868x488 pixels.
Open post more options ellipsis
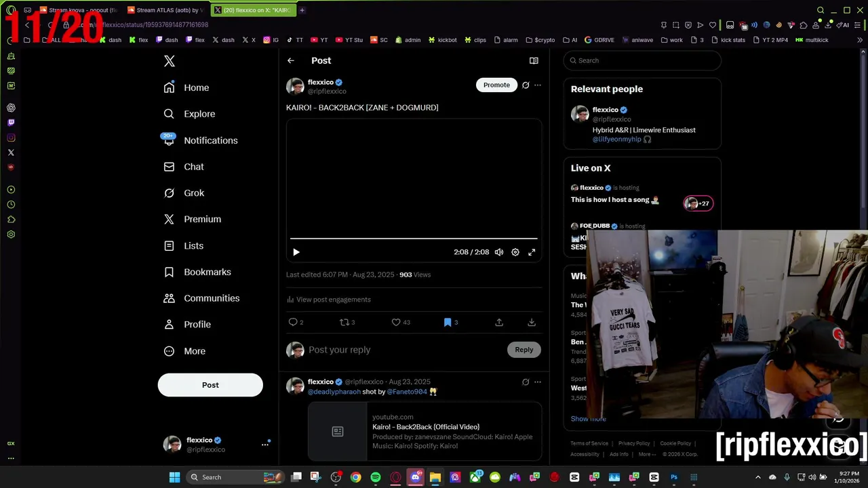click(x=538, y=85)
